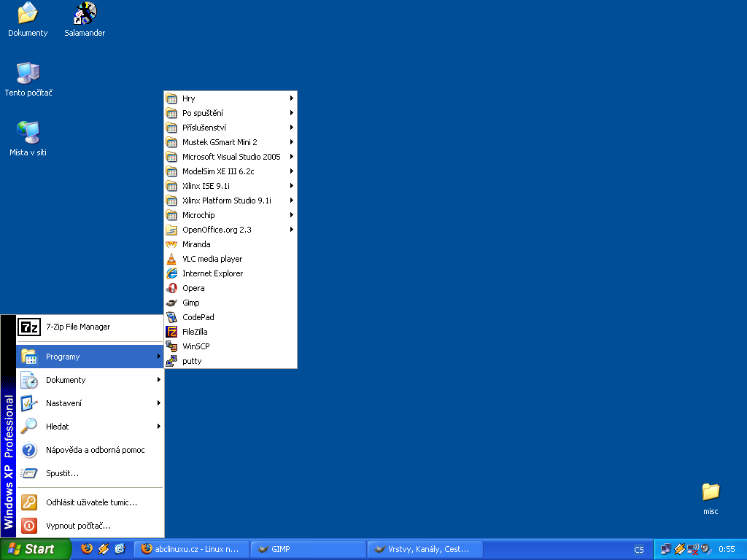Expand the Hry submenu arrow
This screenshot has width=747, height=560.
click(x=291, y=98)
